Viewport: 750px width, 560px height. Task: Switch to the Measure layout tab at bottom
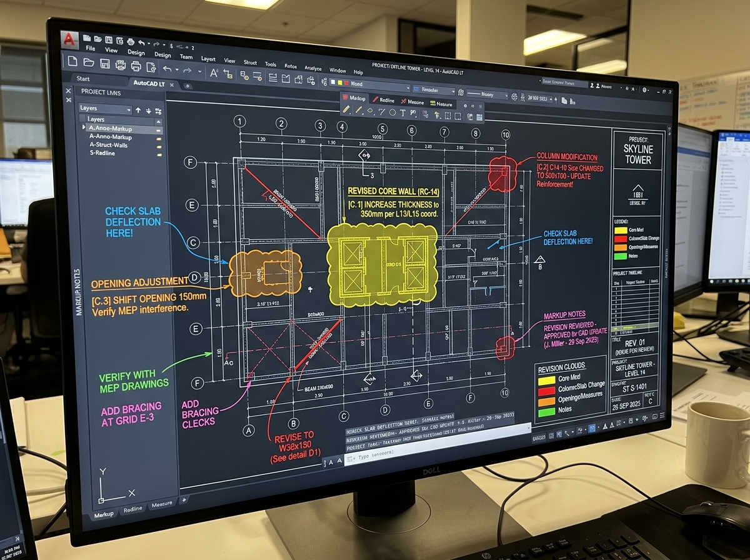tap(162, 504)
